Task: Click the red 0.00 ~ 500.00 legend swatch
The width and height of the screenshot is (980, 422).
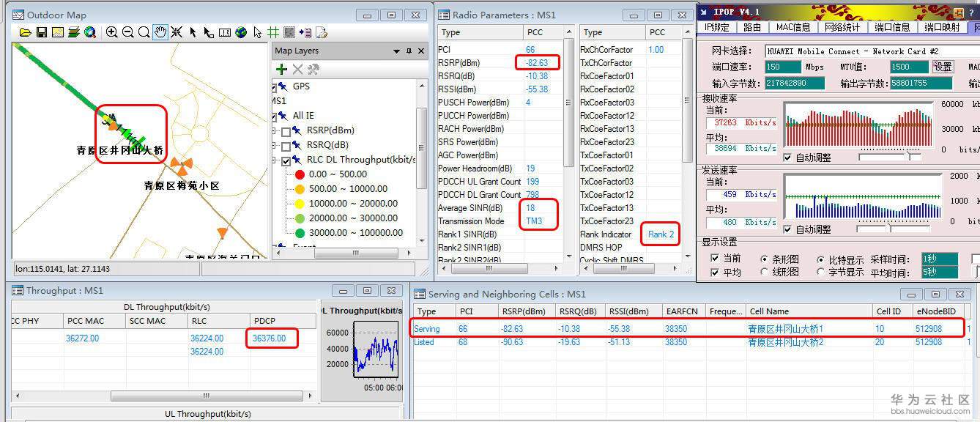Action: (x=299, y=174)
